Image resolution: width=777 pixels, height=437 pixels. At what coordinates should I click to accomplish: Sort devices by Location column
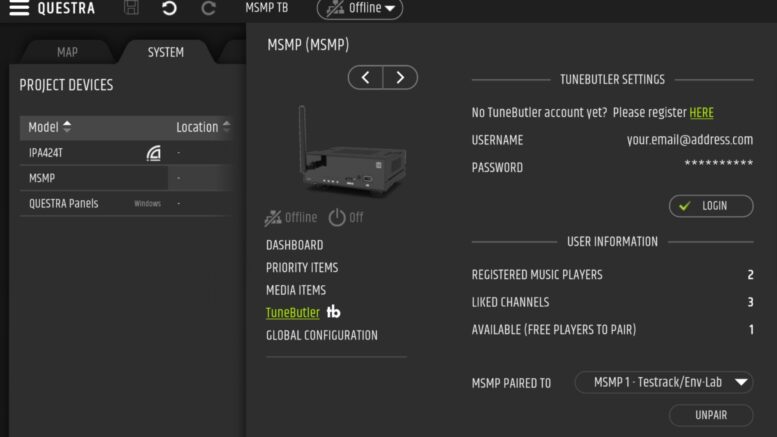203,127
